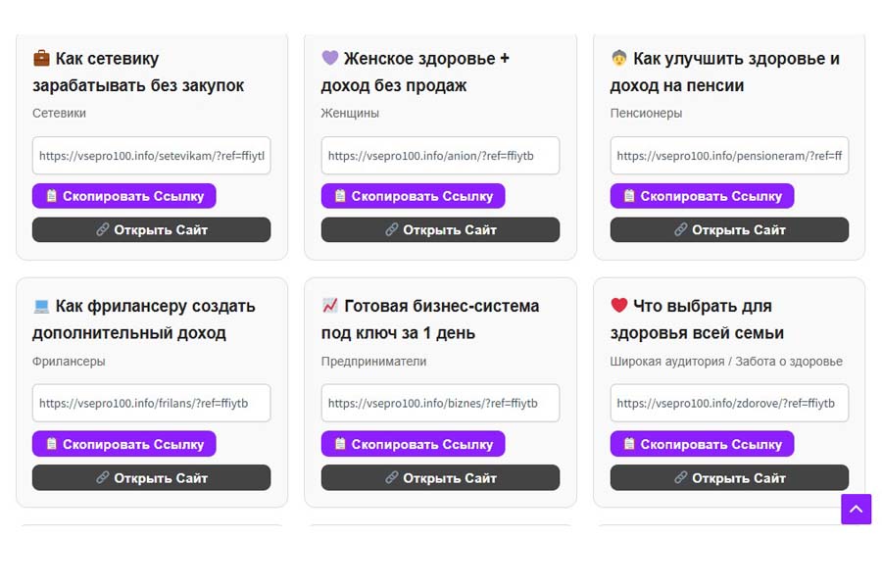The width and height of the screenshot is (882, 588).
Task: Copy the Фрилансеры referral link
Action: pos(124,444)
